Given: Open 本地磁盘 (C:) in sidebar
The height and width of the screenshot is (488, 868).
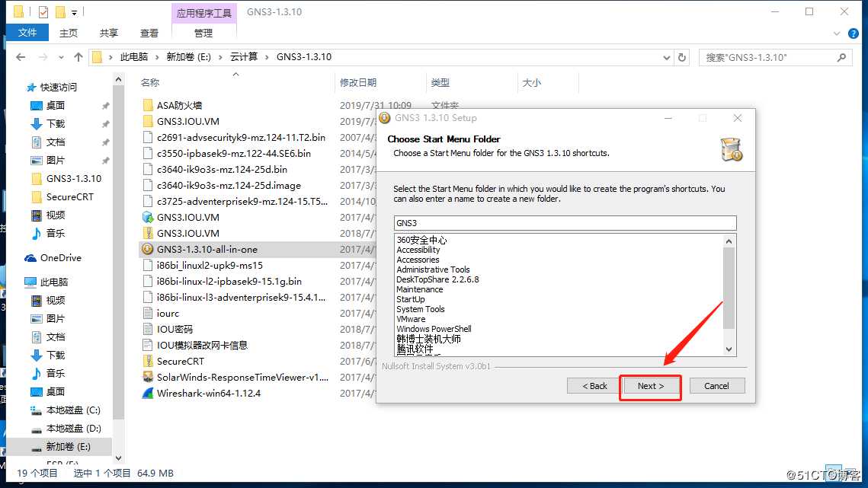Looking at the screenshot, I should 73,410.
